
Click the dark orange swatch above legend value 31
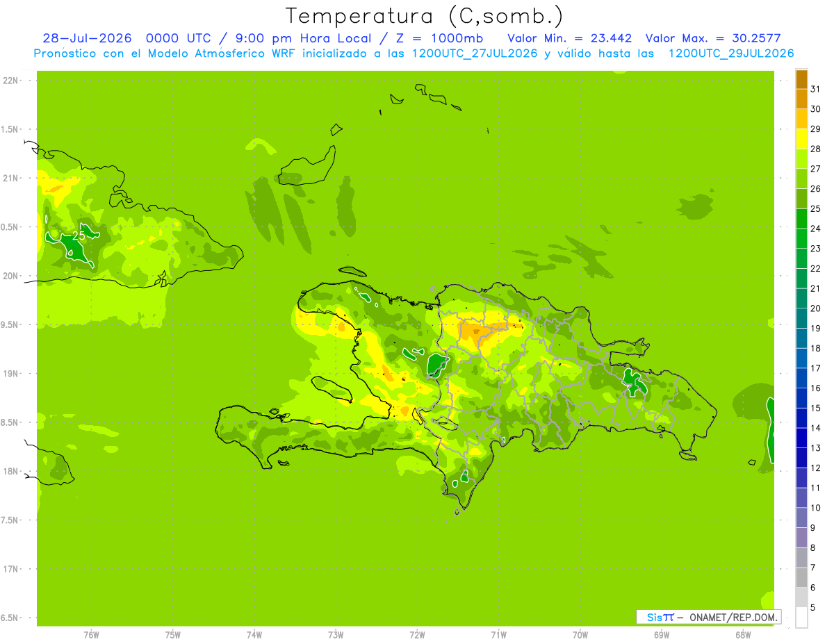pyautogui.click(x=801, y=79)
